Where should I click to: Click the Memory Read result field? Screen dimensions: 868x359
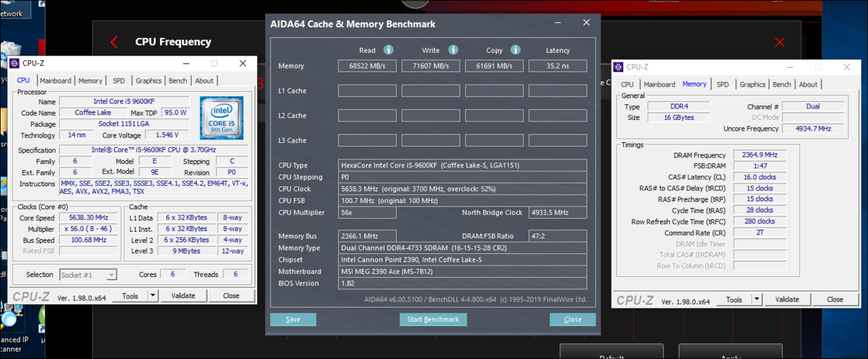[x=367, y=66]
